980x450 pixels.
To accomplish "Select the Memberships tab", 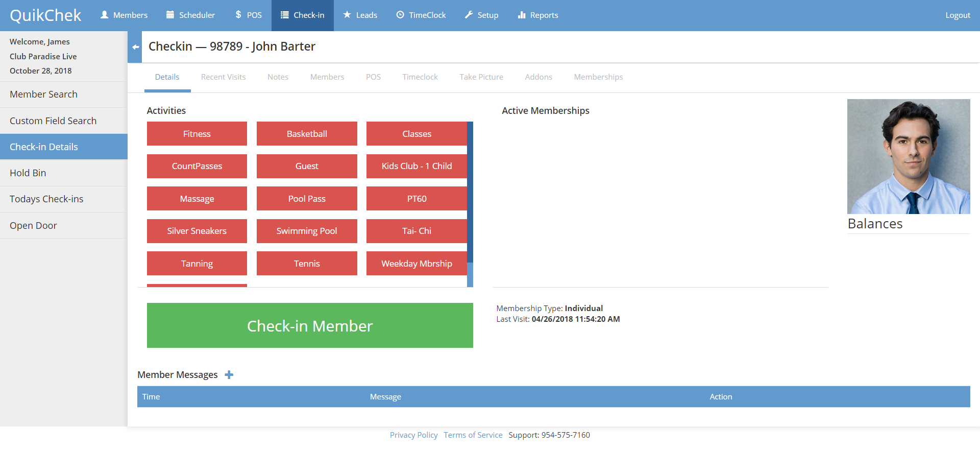I will [x=598, y=77].
